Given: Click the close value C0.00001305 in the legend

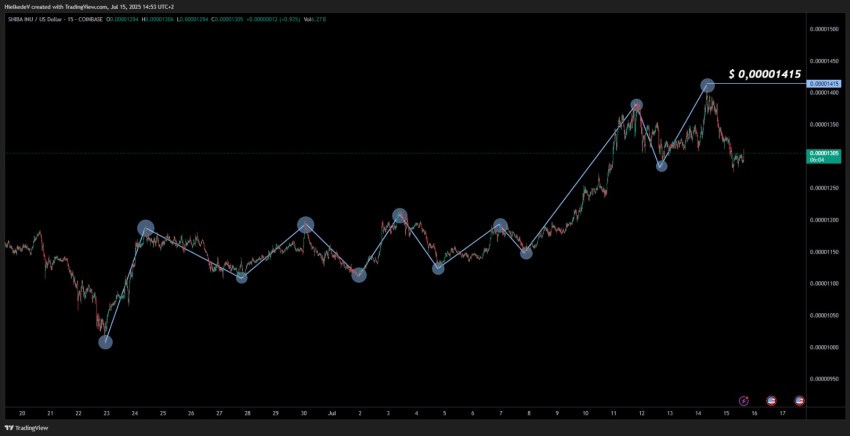Looking at the screenshot, I should [x=227, y=19].
